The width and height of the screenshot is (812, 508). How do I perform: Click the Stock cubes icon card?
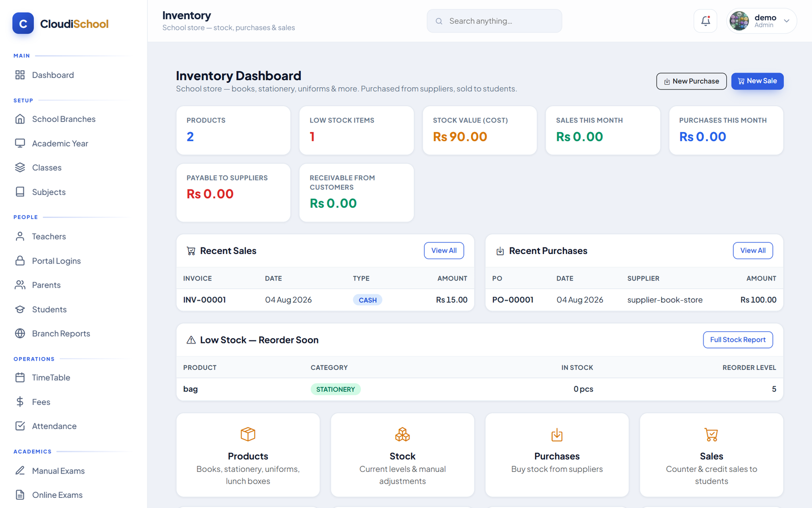[402, 455]
